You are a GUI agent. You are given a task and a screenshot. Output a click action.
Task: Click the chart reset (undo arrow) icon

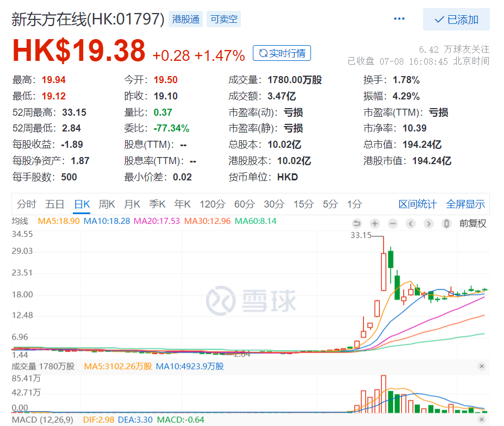(x=357, y=223)
